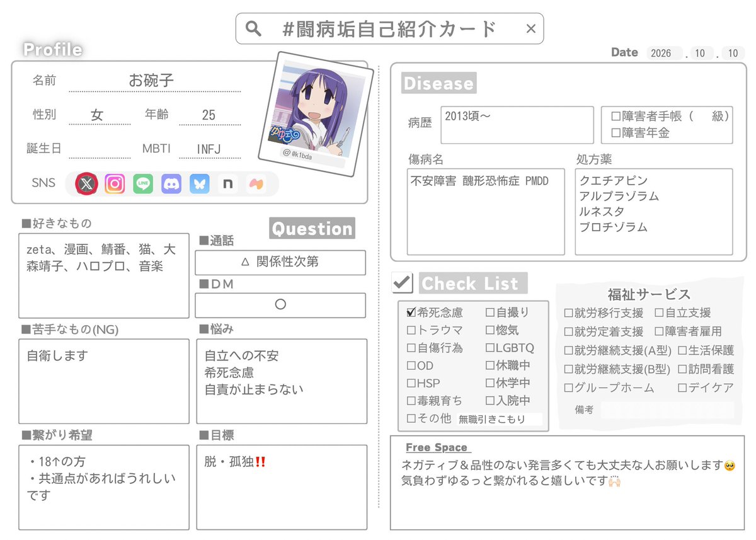Check the 毒親育ち checkbox

pos(411,400)
